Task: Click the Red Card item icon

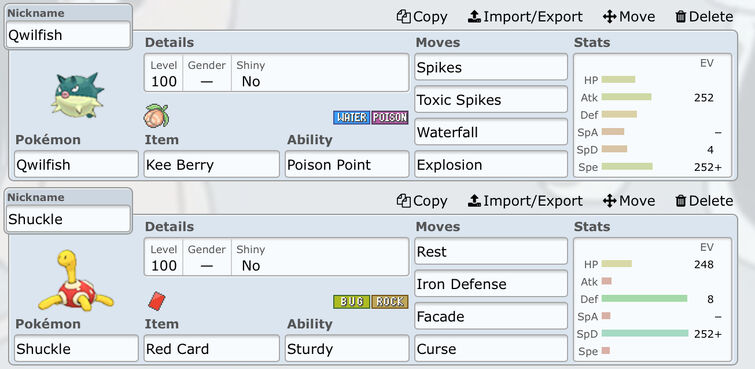Action: [x=156, y=301]
